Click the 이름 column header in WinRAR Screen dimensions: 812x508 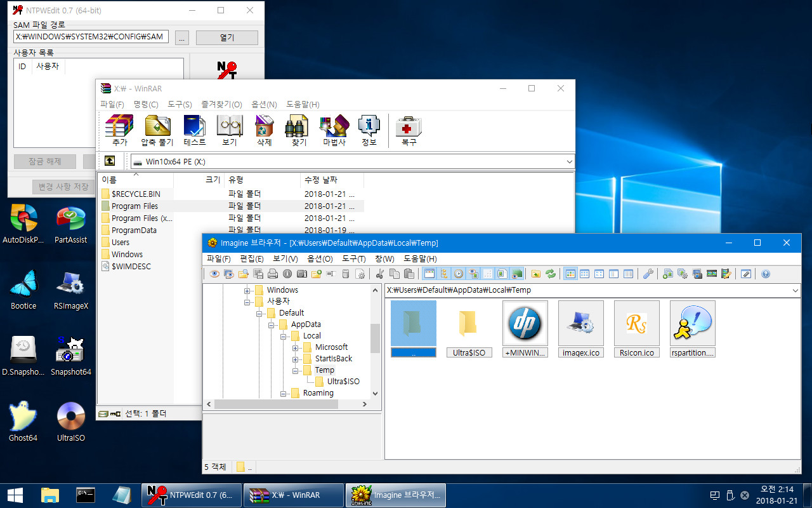(136, 180)
